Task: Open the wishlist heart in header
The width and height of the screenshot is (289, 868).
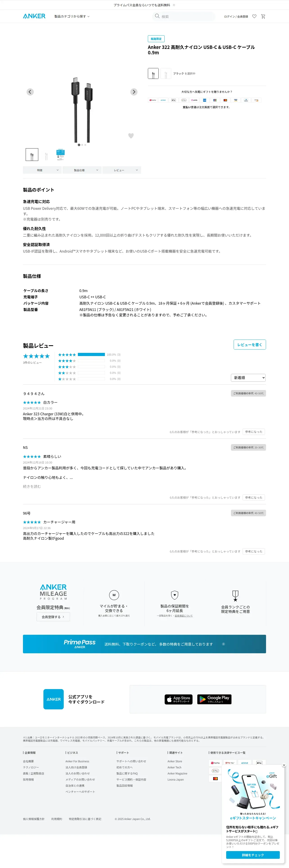Action: (x=254, y=16)
